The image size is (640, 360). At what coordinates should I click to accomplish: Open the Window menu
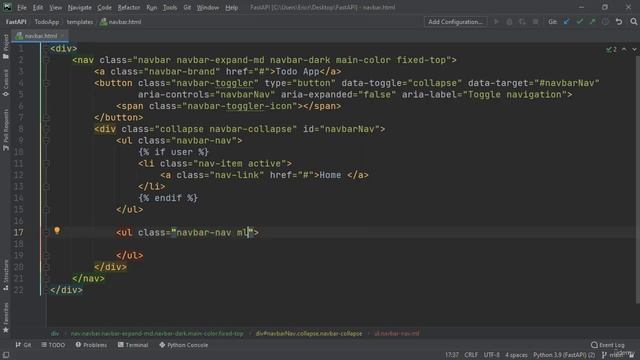tap(208, 7)
